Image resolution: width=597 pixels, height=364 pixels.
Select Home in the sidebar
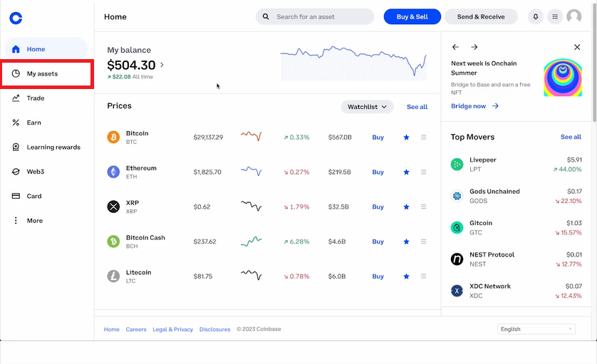[46, 49]
